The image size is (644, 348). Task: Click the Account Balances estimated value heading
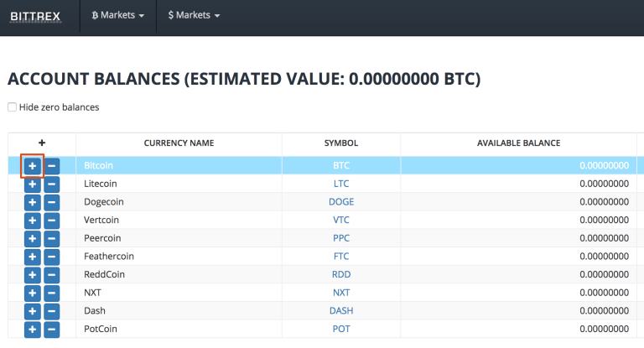coord(244,79)
